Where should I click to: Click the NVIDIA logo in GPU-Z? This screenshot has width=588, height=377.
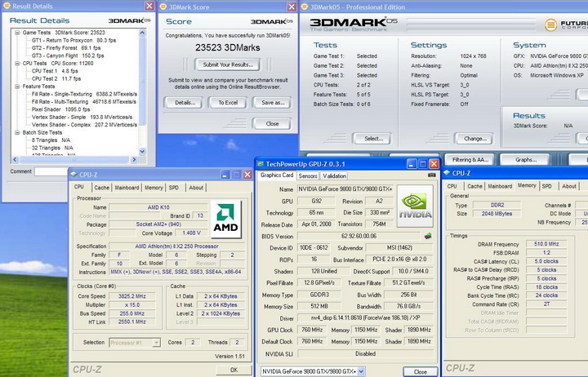(415, 206)
